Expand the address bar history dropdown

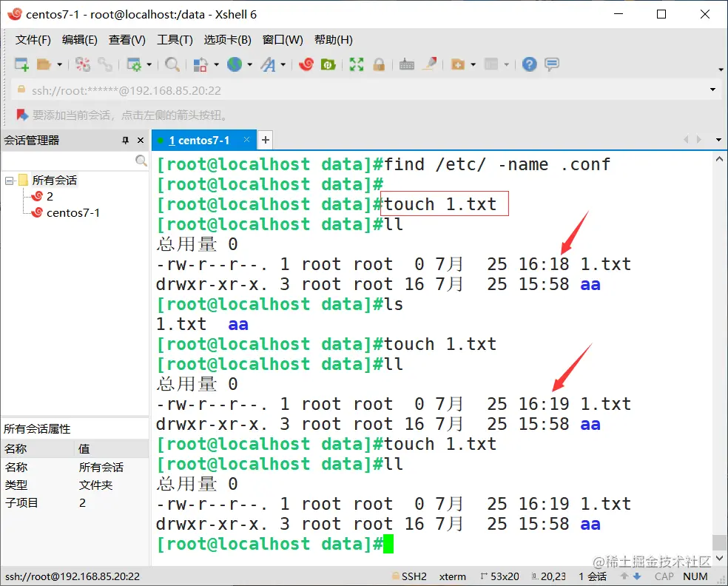tap(712, 90)
